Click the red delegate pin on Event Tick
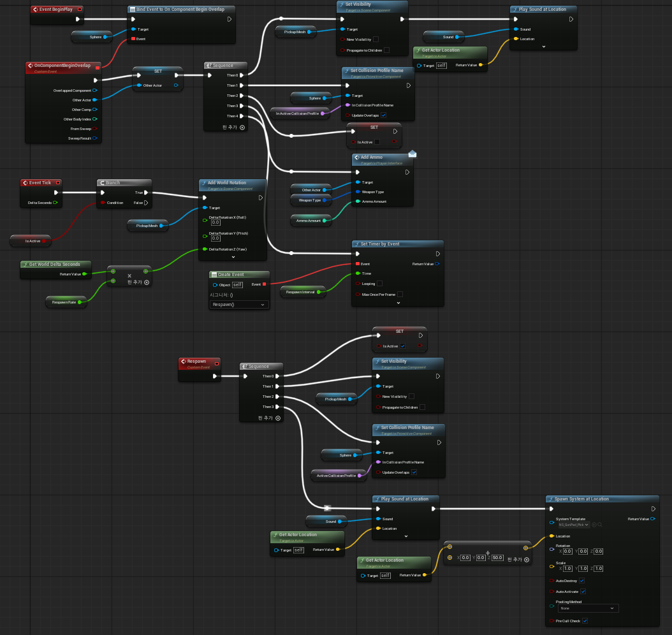Viewport: 672px width, 635px height. click(58, 183)
